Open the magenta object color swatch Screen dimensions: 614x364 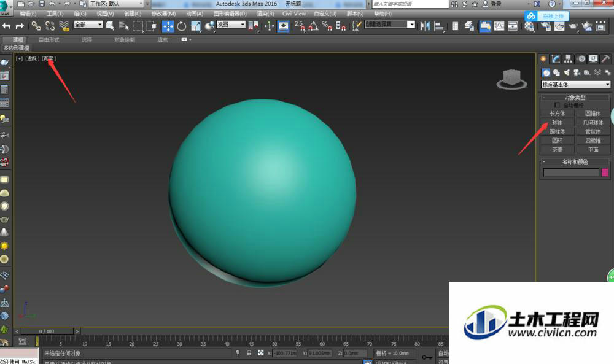pyautogui.click(x=605, y=172)
